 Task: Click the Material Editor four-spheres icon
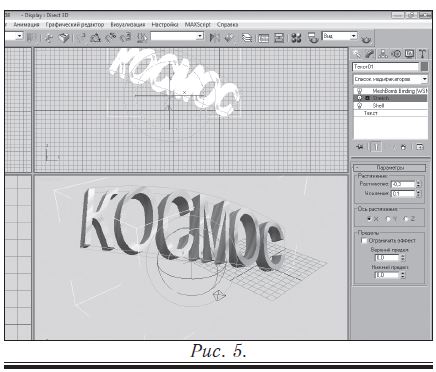pyautogui.click(x=296, y=38)
